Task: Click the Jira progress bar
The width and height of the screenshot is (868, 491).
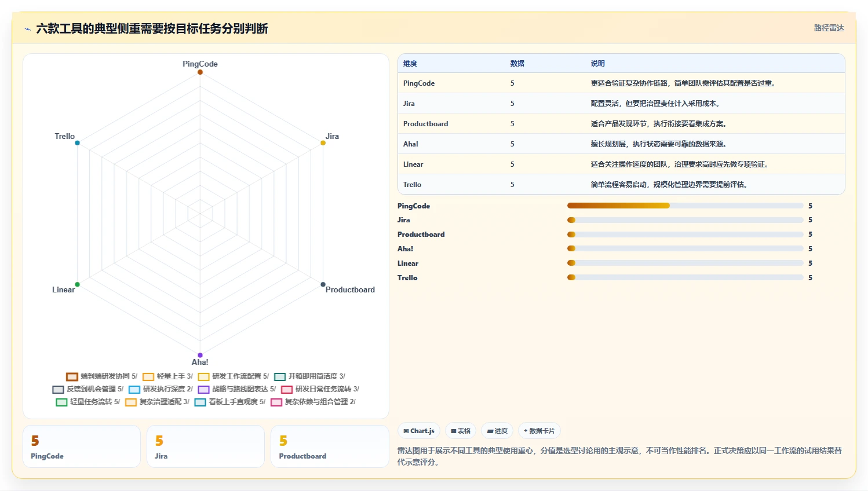Action: pyautogui.click(x=685, y=220)
